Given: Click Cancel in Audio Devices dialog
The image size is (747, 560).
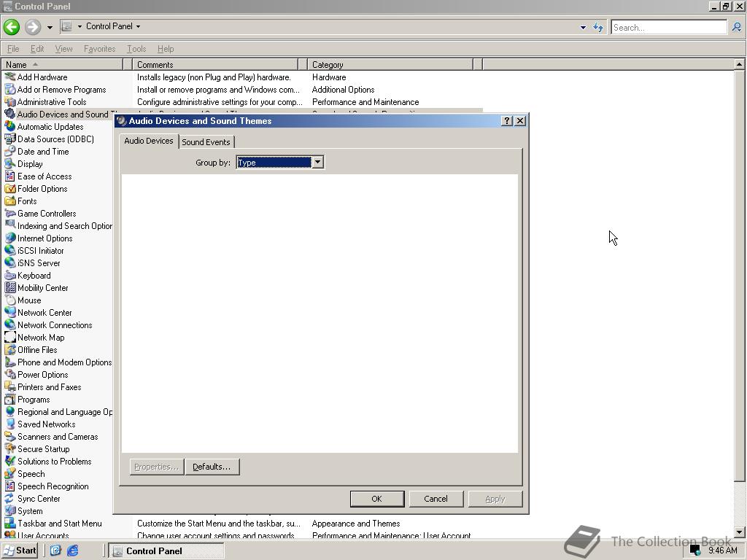Looking at the screenshot, I should tap(436, 499).
